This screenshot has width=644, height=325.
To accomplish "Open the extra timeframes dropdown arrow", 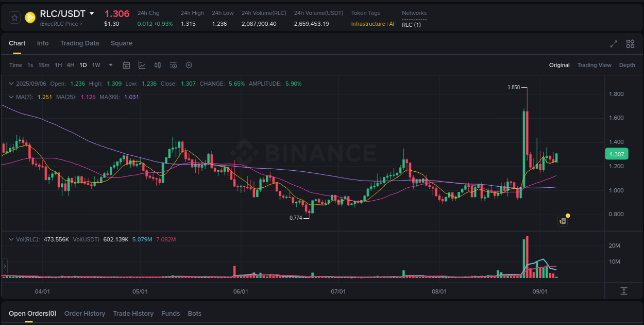I will 110,65.
